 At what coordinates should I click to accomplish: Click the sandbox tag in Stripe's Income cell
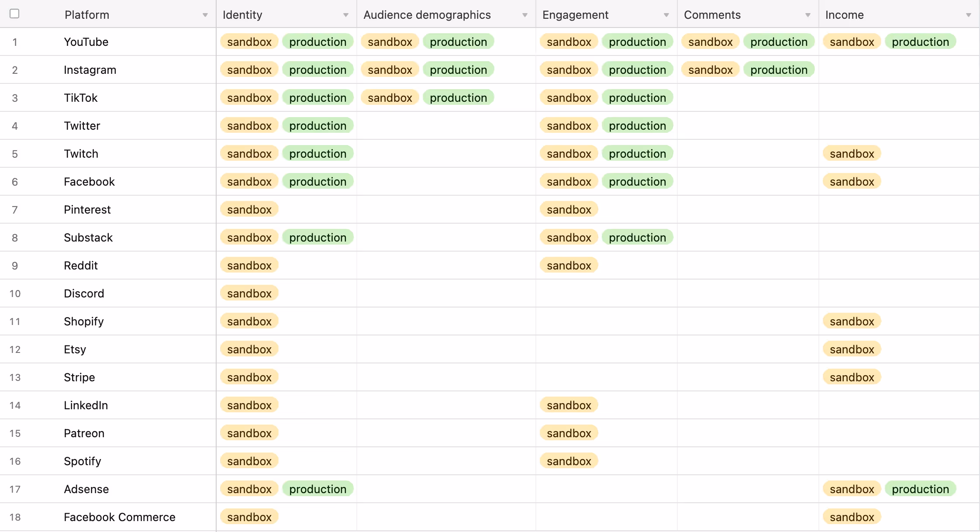click(x=851, y=377)
